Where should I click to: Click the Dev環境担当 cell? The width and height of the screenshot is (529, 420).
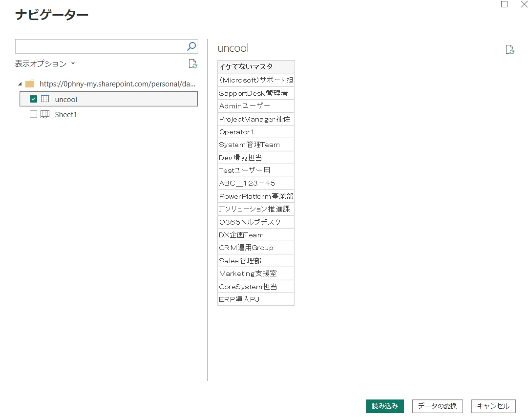(x=256, y=158)
